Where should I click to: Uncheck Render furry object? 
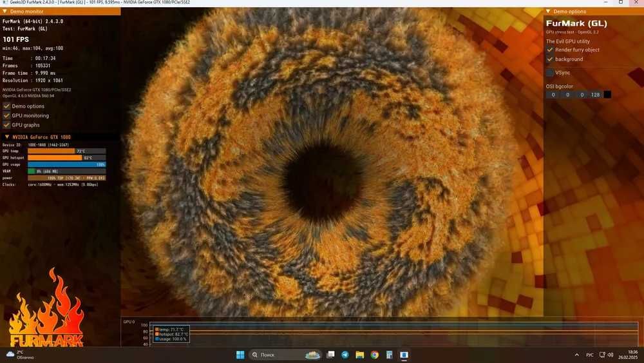(x=550, y=50)
